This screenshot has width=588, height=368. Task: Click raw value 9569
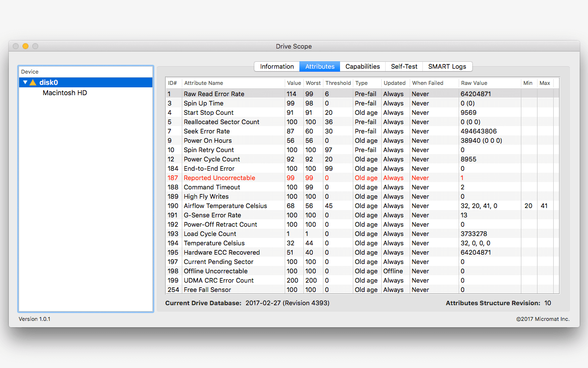tap(468, 112)
